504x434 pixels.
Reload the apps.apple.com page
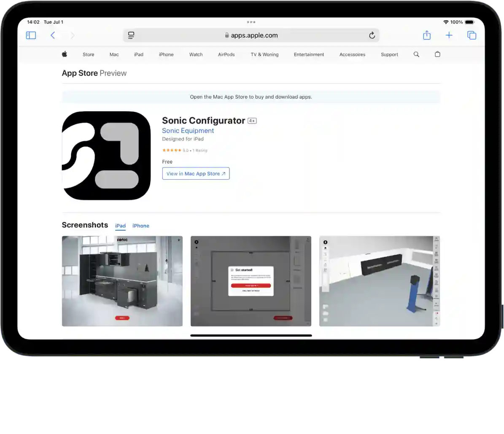point(372,35)
